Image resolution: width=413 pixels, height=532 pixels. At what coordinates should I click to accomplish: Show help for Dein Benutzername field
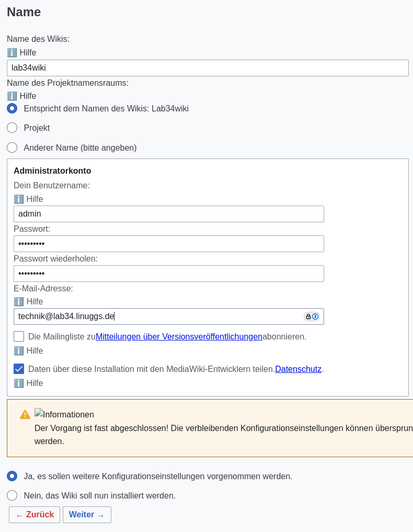(x=19, y=199)
